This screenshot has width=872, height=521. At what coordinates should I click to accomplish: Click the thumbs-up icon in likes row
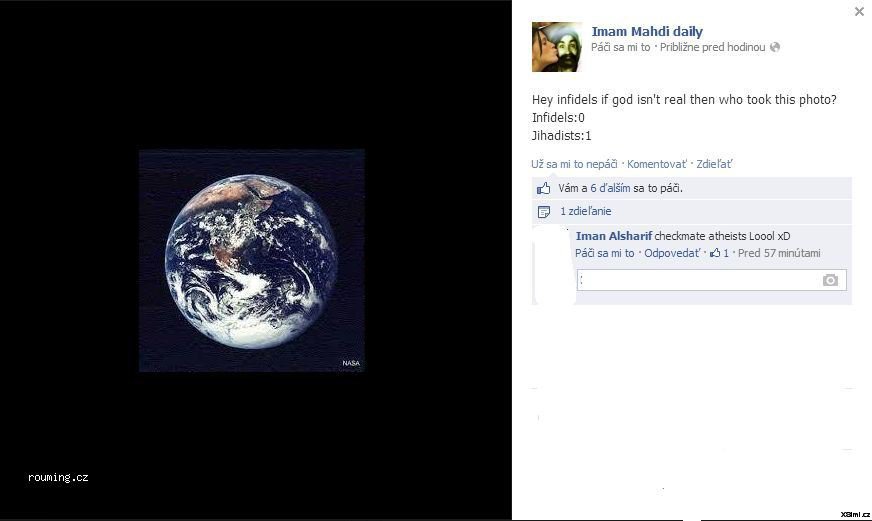[543, 188]
